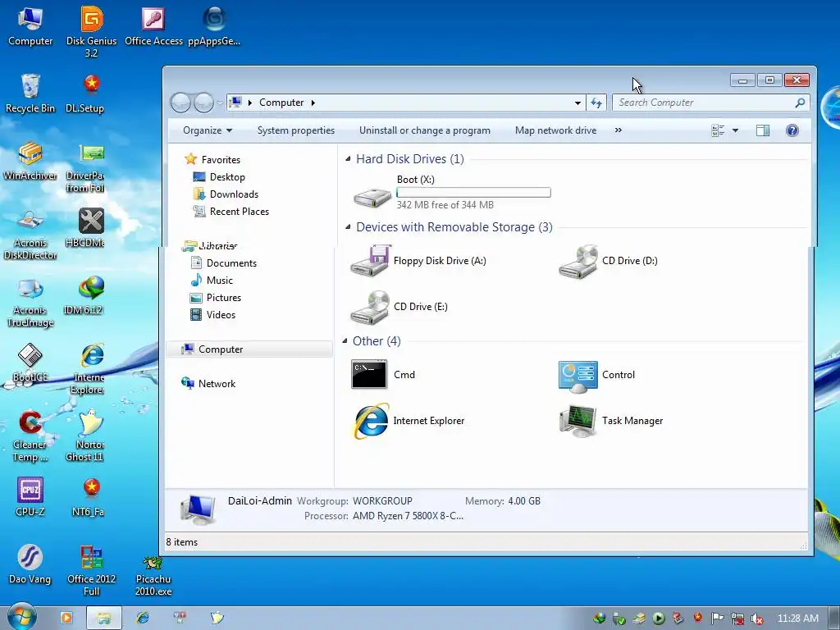Select Network in navigation pane
840x630 pixels.
208,384
